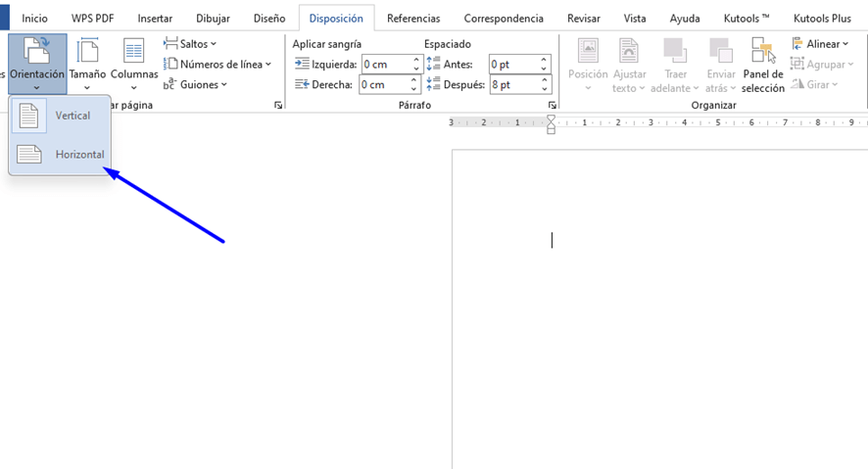
Task: Open page setup dialog launcher
Action: click(x=278, y=105)
